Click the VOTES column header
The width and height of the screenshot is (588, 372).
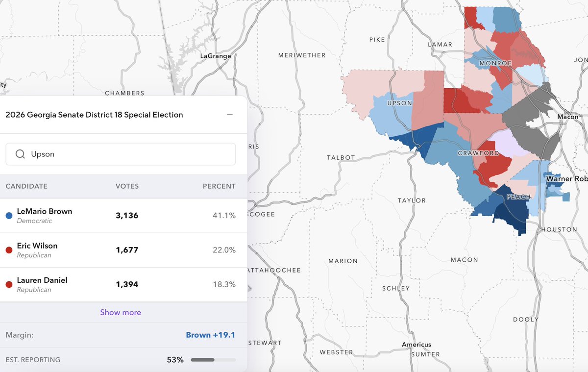[x=127, y=186]
